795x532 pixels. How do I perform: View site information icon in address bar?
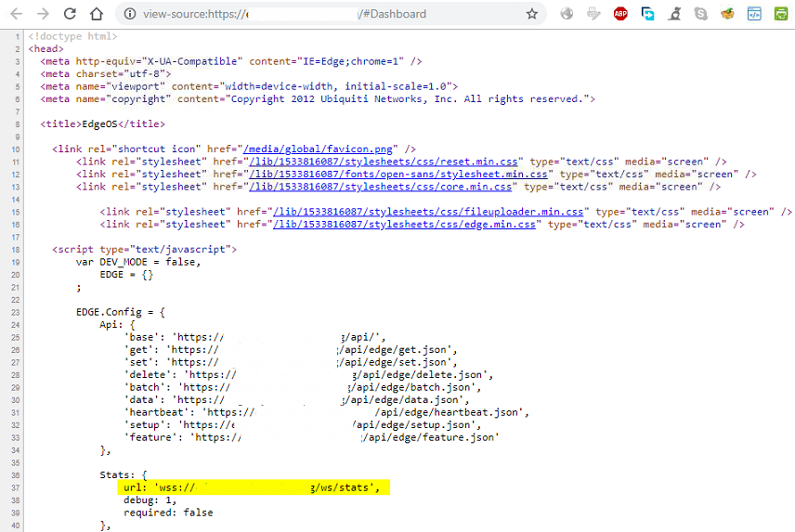point(130,14)
